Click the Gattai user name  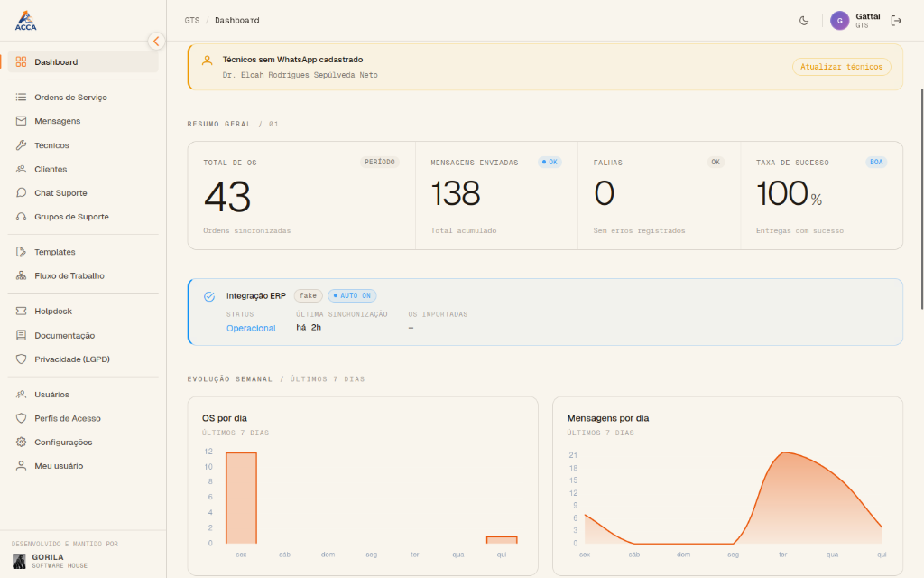(x=868, y=16)
